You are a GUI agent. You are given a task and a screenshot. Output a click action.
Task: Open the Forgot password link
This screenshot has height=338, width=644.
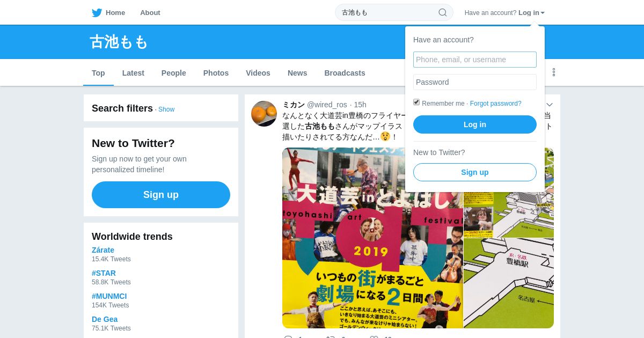(x=495, y=104)
